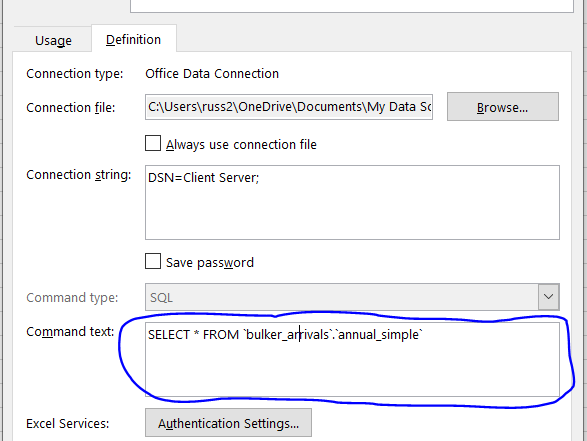The height and width of the screenshot is (441, 587).
Task: Click the Browse... button
Action: pos(502,107)
